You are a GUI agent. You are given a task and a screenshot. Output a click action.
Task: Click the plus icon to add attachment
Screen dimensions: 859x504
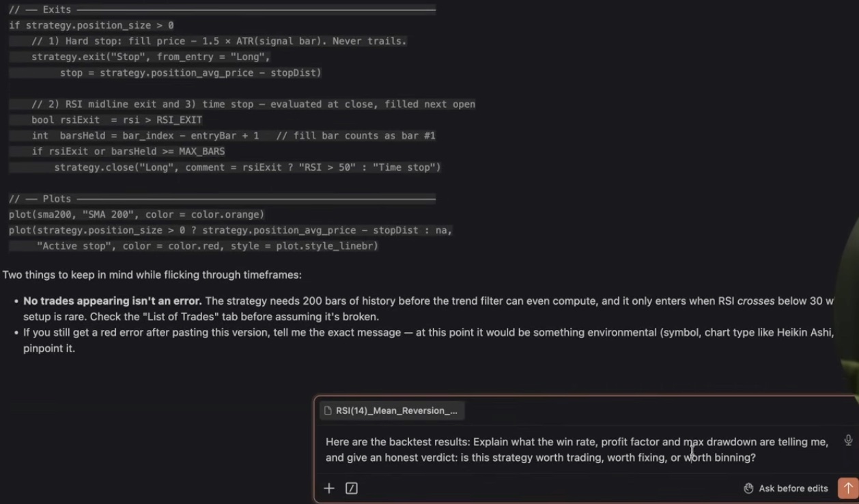tap(329, 488)
